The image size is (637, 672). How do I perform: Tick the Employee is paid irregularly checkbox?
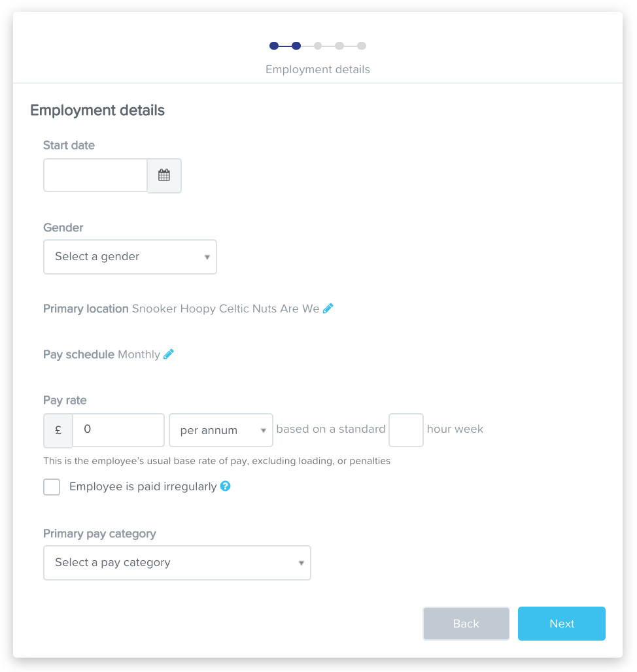(52, 487)
